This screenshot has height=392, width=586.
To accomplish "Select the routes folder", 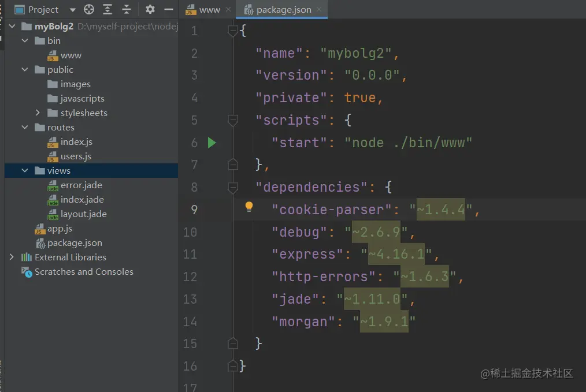I will 61,128.
